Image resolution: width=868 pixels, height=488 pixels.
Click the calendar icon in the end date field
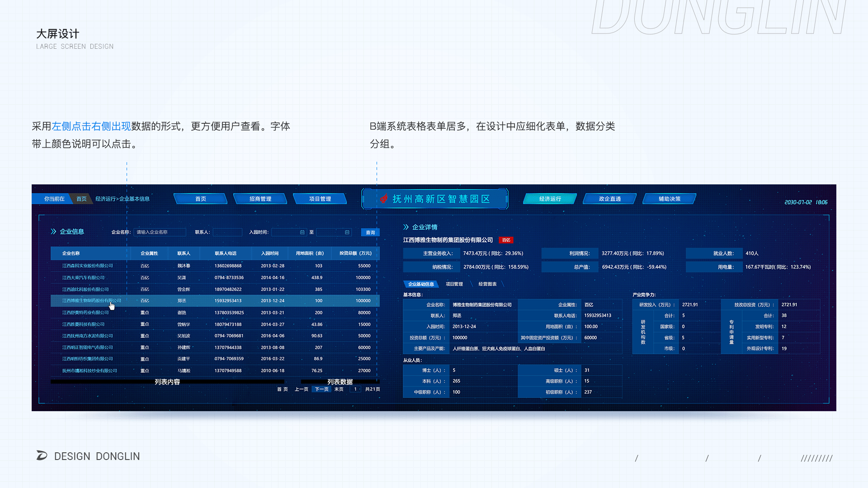[x=347, y=232]
